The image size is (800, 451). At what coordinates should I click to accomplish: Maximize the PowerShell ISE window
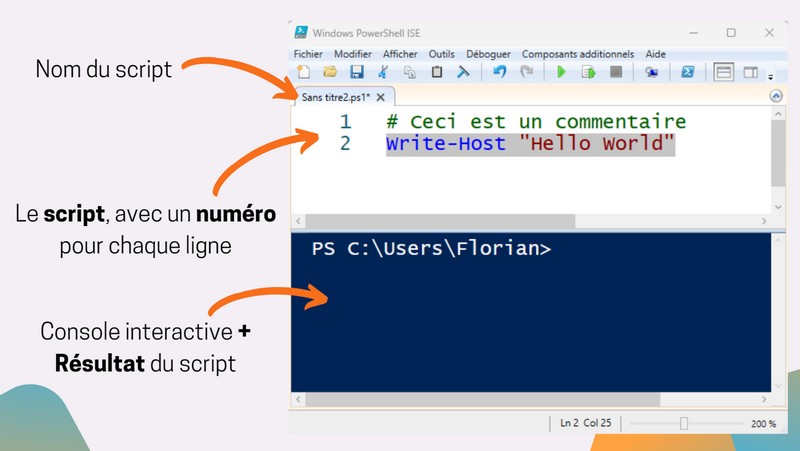(731, 33)
